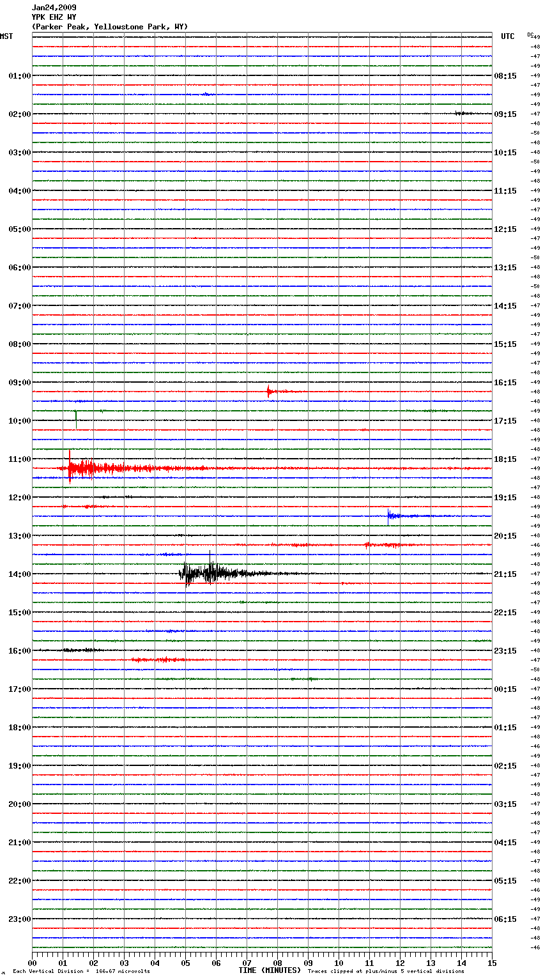Click the 16:15 UTC time label
This screenshot has height=980, width=543.
505,383
